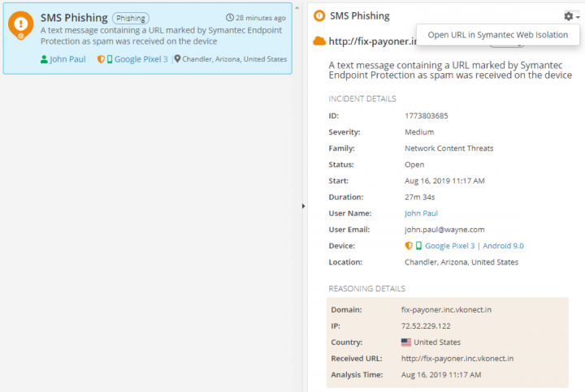The width and height of the screenshot is (585, 392).
Task: Click the location pin icon near Chandler
Action: pyautogui.click(x=178, y=59)
